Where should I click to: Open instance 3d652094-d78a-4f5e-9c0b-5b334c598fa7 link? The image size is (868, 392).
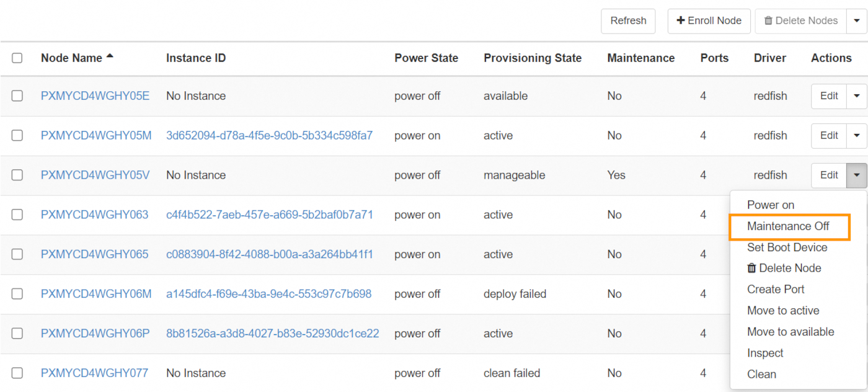click(269, 136)
